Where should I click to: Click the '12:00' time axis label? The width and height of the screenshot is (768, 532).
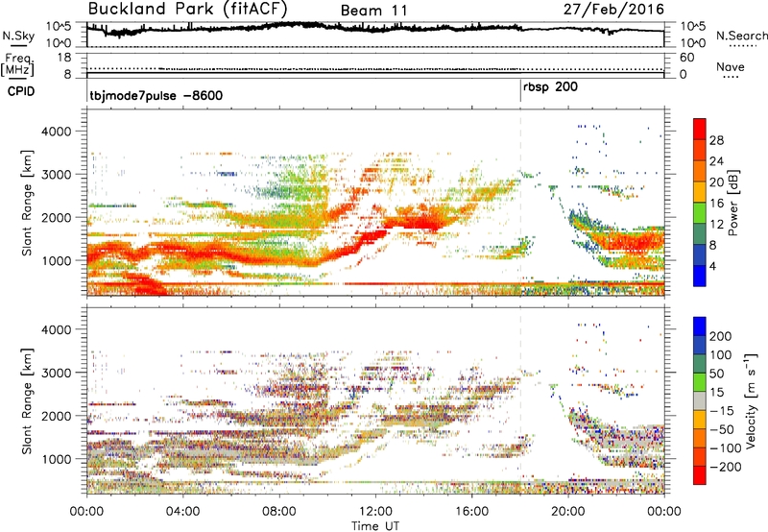coord(375,512)
